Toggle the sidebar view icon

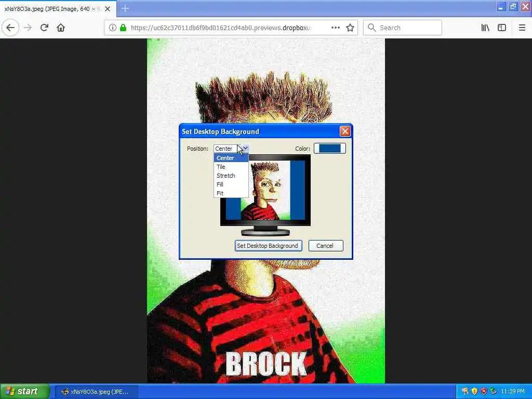pyautogui.click(x=502, y=28)
